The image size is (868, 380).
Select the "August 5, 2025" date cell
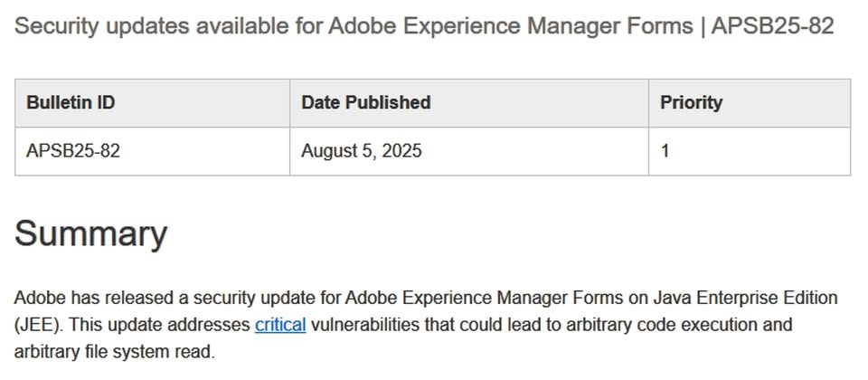(x=362, y=151)
